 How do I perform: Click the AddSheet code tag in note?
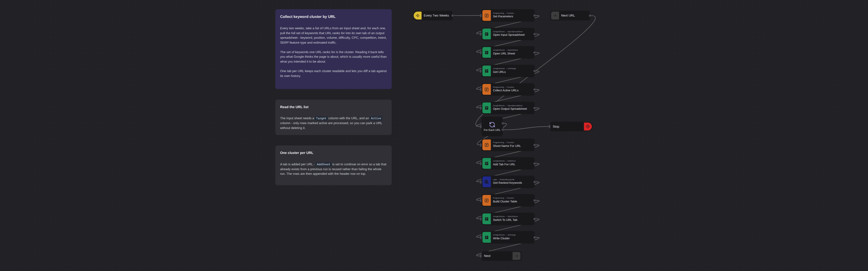323,164
